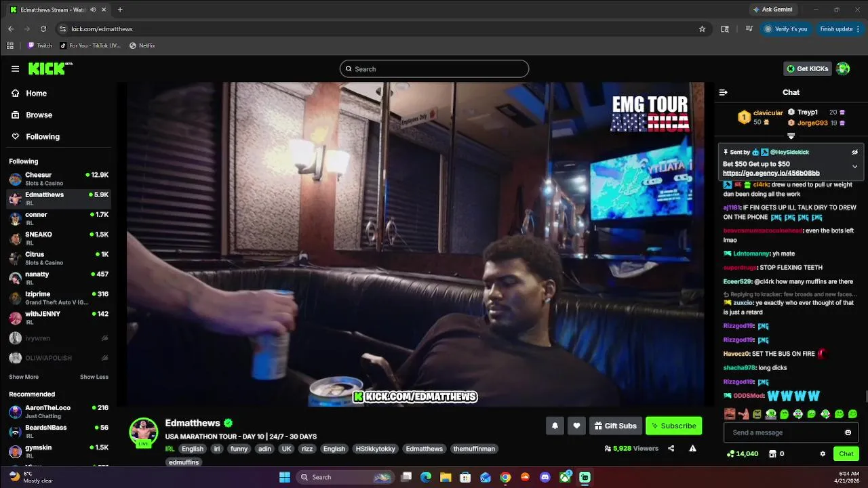Image resolution: width=868 pixels, height=488 pixels.
Task: Open the Kick hamburger sidebar menu
Action: pos(15,68)
